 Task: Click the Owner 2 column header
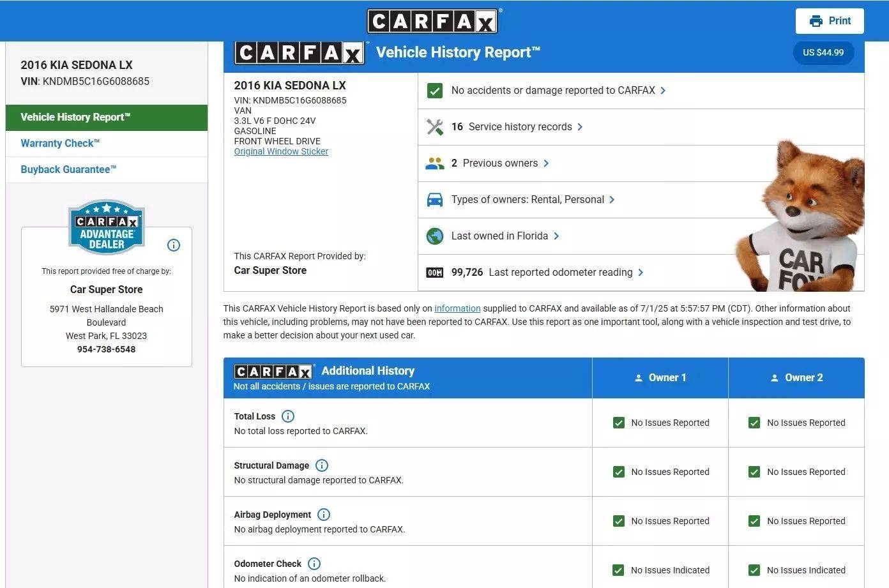pyautogui.click(x=796, y=378)
